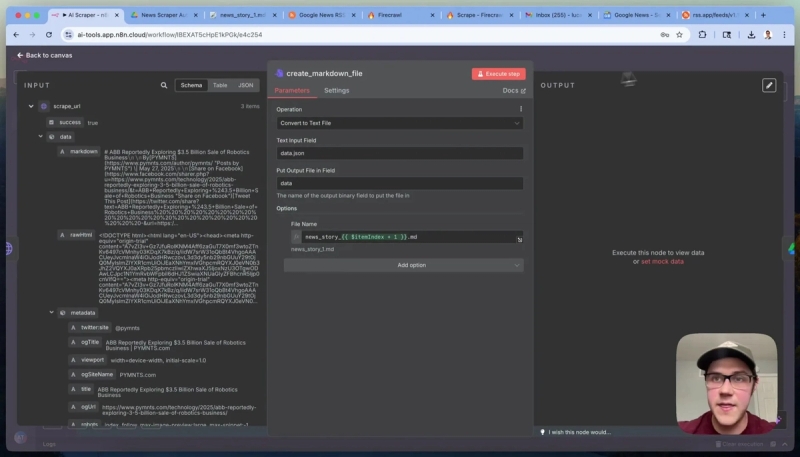800x457 pixels.
Task: Open expression editor for File Name
Action: tap(519, 240)
